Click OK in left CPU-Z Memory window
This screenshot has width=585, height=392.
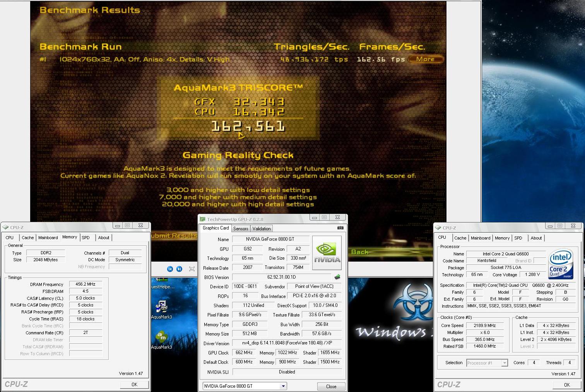(134, 384)
